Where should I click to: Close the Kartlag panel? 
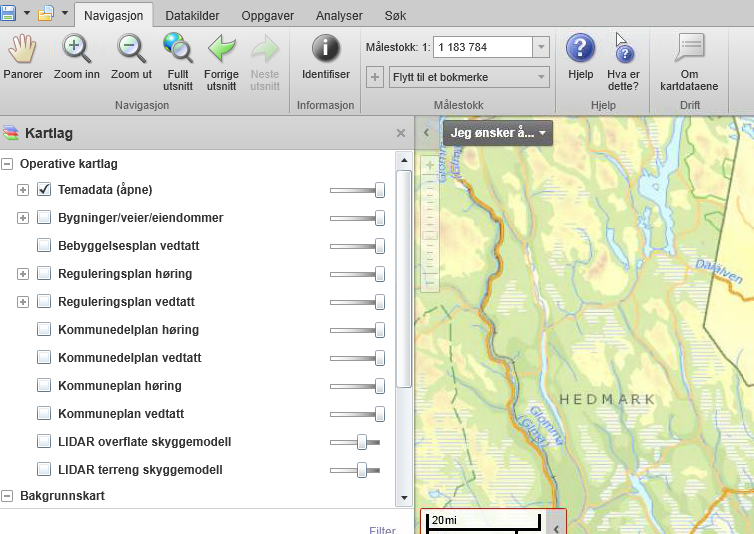click(x=401, y=133)
